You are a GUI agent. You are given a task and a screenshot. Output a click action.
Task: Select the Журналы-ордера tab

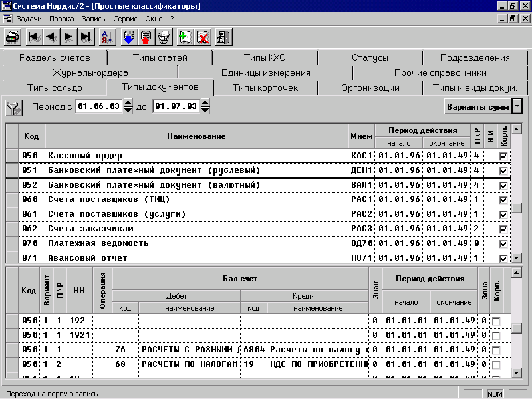[x=90, y=72]
